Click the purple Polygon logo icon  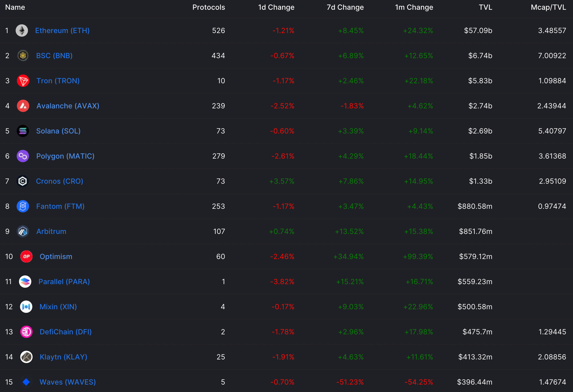pos(23,156)
